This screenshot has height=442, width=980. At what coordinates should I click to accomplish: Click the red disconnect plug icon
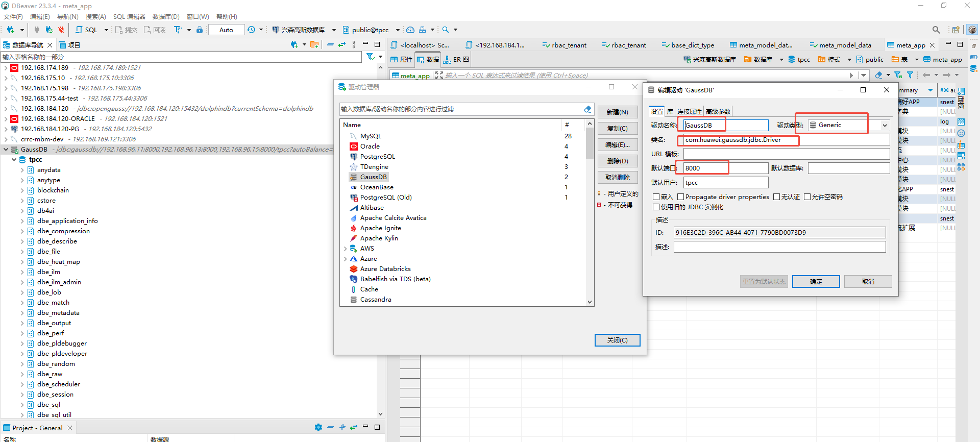[61, 30]
